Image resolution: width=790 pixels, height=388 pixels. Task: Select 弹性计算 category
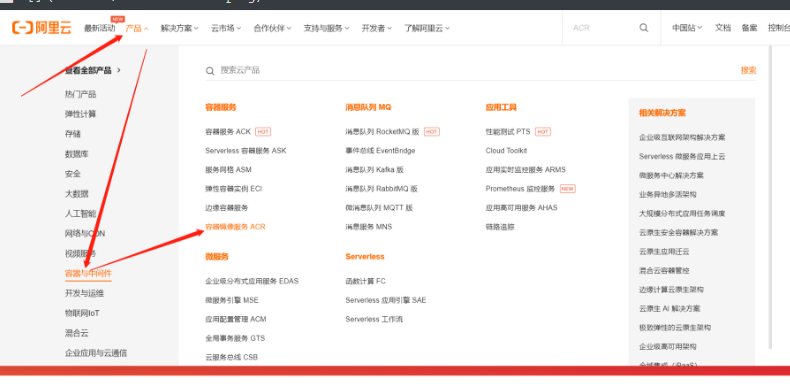pyautogui.click(x=80, y=114)
